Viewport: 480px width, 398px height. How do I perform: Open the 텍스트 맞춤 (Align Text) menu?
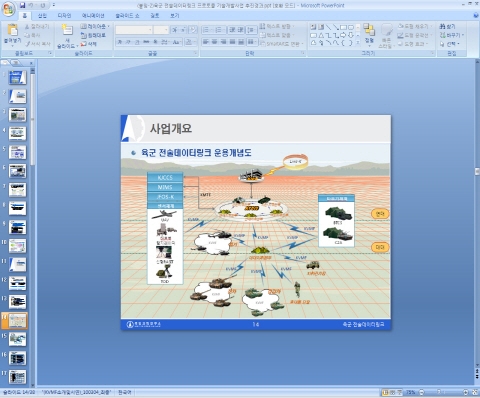tap(276, 35)
